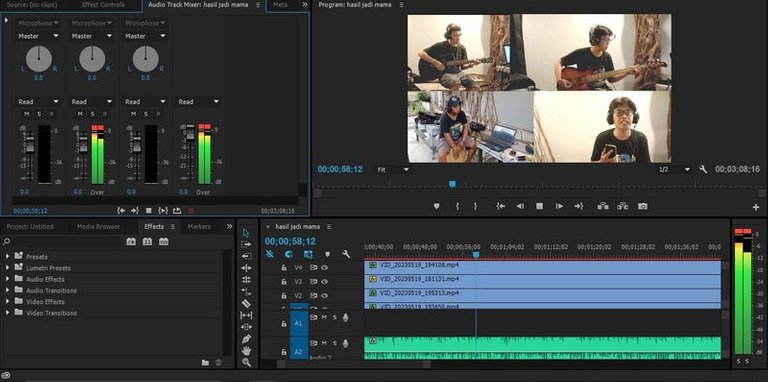Switch to the Effect Controls tab
The image size is (768, 382).
tap(103, 5)
